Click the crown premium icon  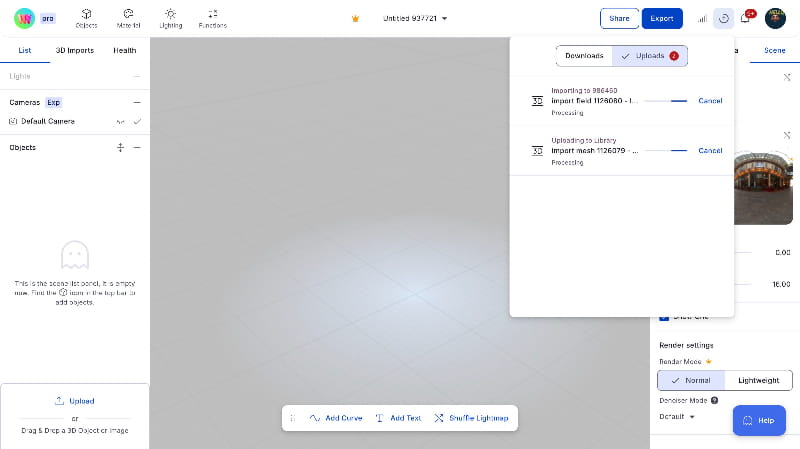[x=356, y=18]
